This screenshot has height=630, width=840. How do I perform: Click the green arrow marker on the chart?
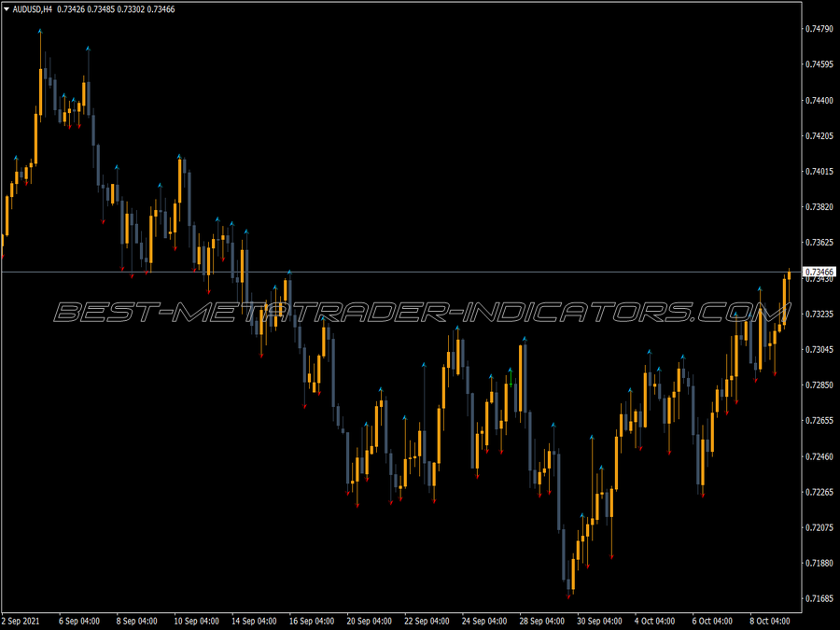(511, 377)
